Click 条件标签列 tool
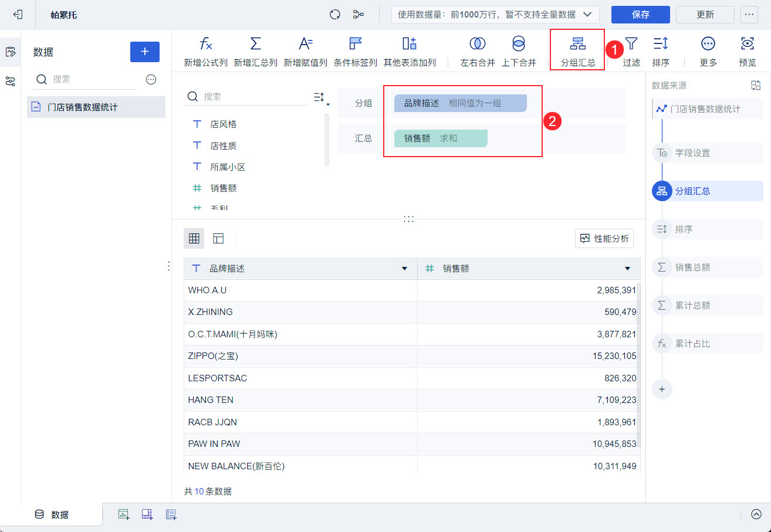 356,52
